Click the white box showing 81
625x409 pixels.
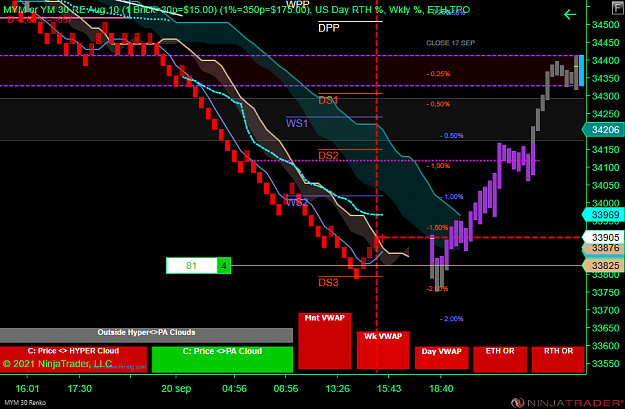click(191, 266)
